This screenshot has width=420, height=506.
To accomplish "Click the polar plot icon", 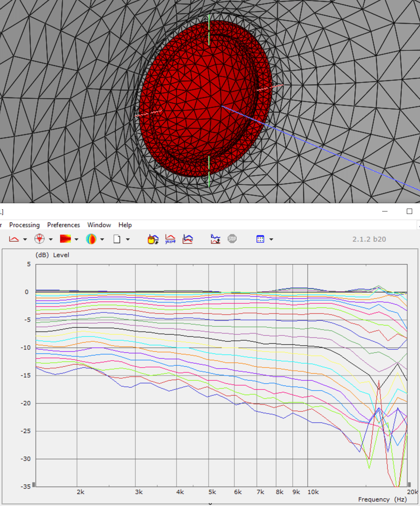I will coord(40,239).
